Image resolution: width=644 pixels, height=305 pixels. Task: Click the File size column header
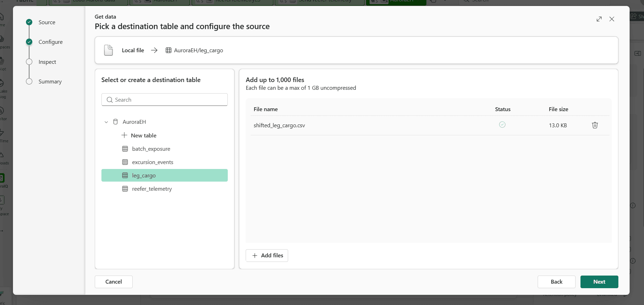[x=558, y=109]
